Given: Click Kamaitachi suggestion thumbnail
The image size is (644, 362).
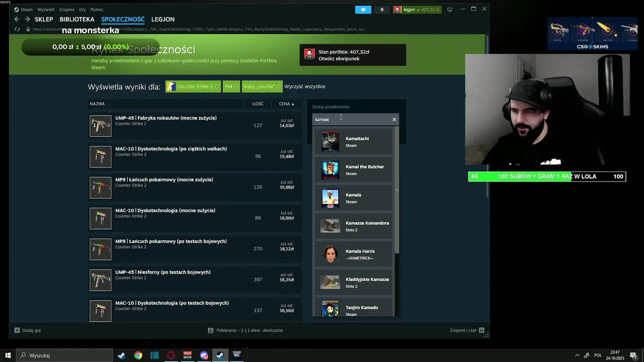Looking at the screenshot, I should (x=331, y=142).
